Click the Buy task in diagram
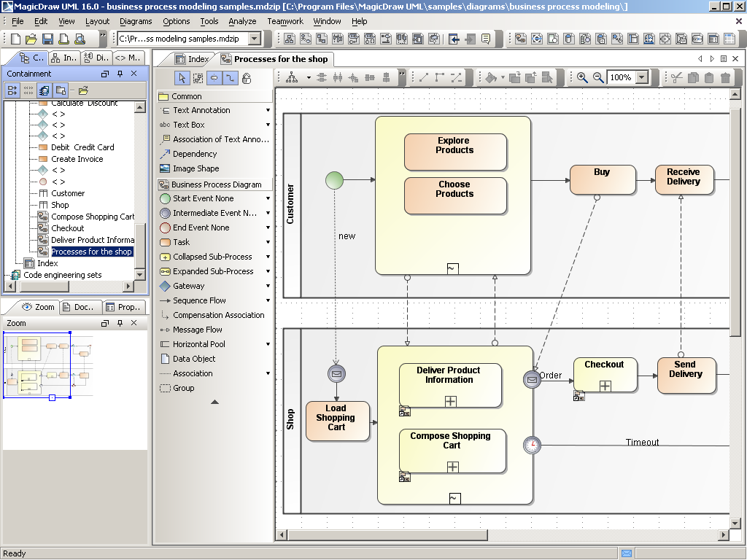Viewport: 747px width, 560px height. point(602,179)
